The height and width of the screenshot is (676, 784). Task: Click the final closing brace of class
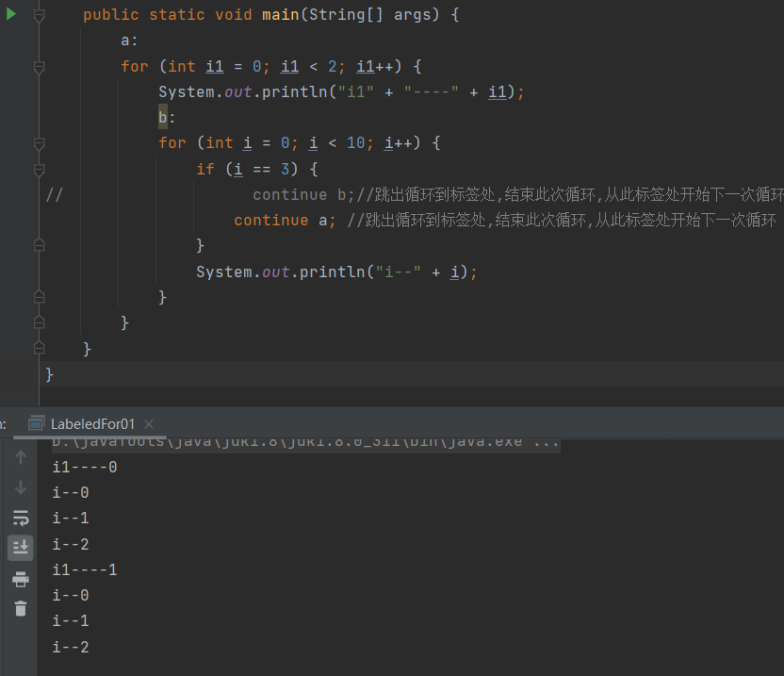coord(49,374)
